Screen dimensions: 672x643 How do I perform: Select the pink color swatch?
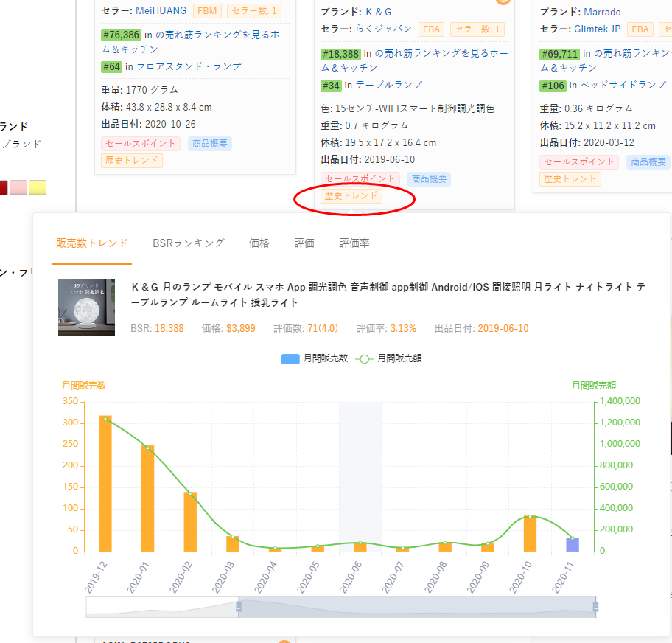[x=19, y=187]
